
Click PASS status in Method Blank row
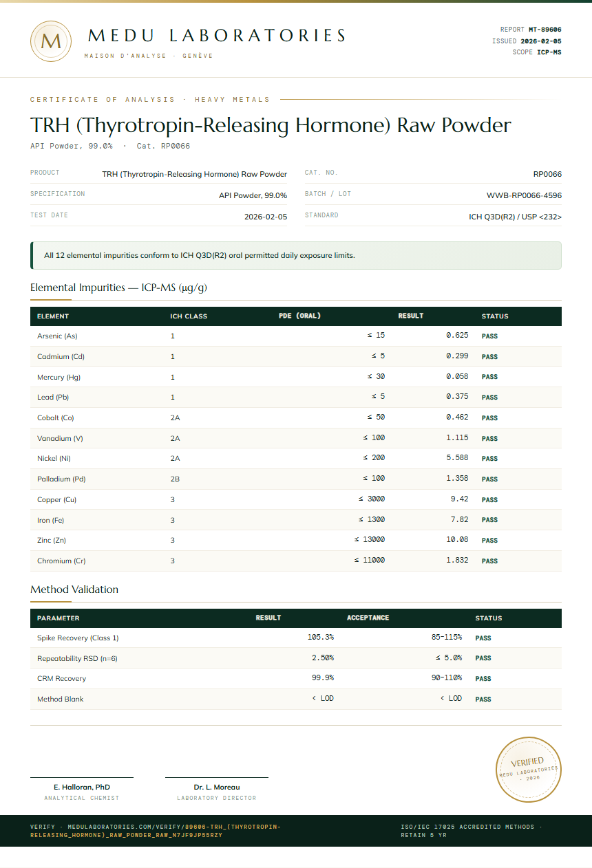(483, 699)
